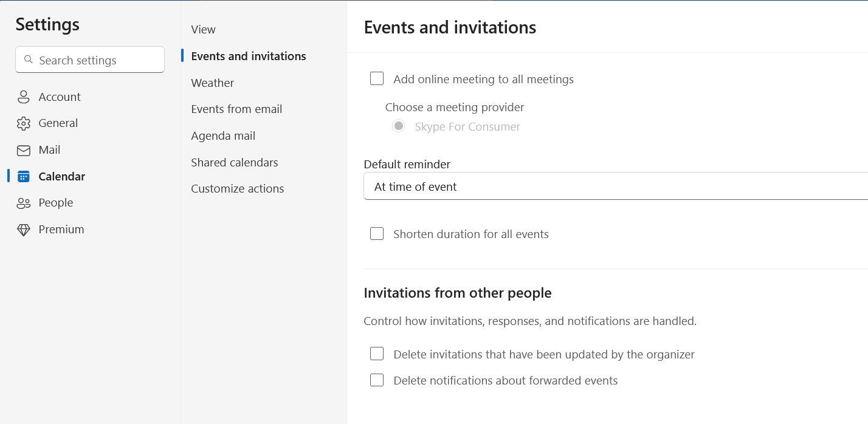Check Shorten duration for all events

coord(377,234)
